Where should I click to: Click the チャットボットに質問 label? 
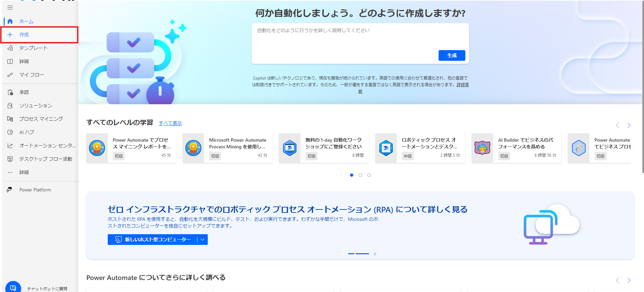[47, 289]
